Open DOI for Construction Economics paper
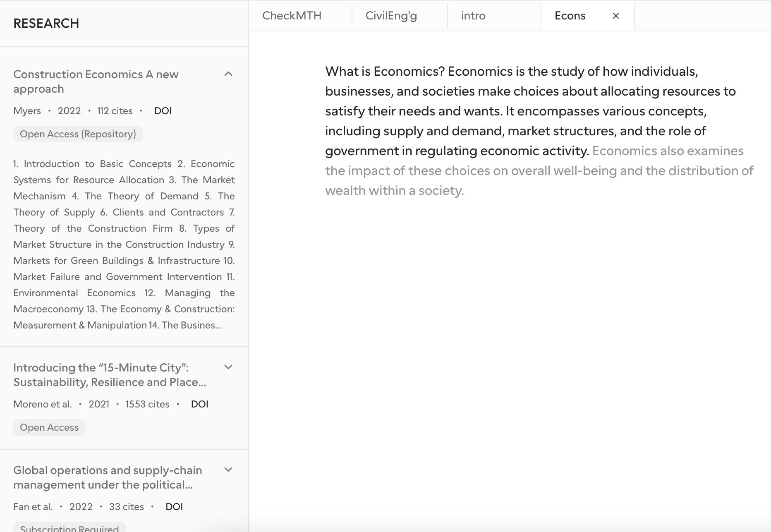Viewport: 771px width, 532px height. (x=163, y=110)
